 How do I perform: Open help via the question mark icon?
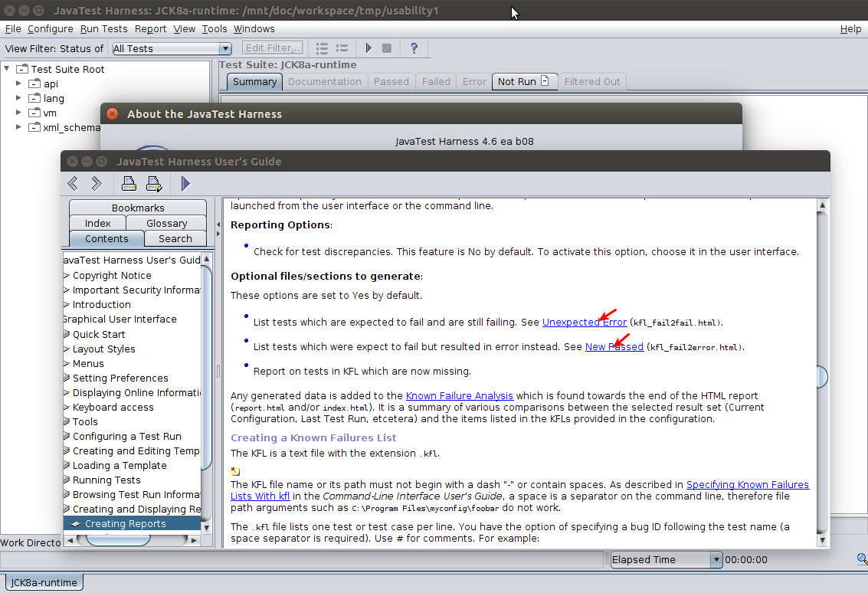[414, 48]
